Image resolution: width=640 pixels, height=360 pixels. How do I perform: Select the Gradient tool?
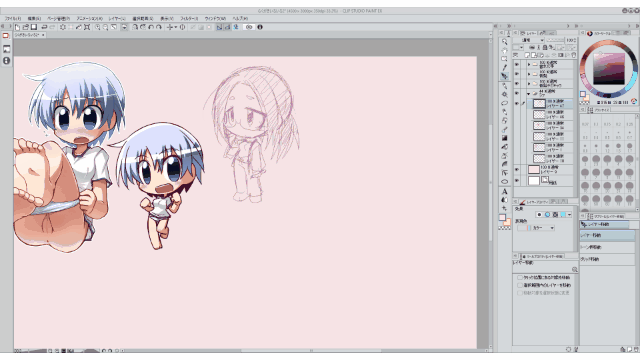tap(505, 138)
